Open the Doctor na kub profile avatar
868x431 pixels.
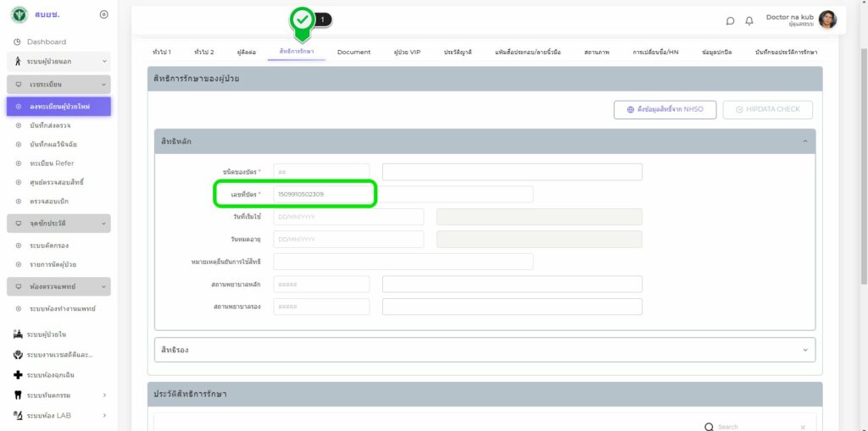(827, 19)
